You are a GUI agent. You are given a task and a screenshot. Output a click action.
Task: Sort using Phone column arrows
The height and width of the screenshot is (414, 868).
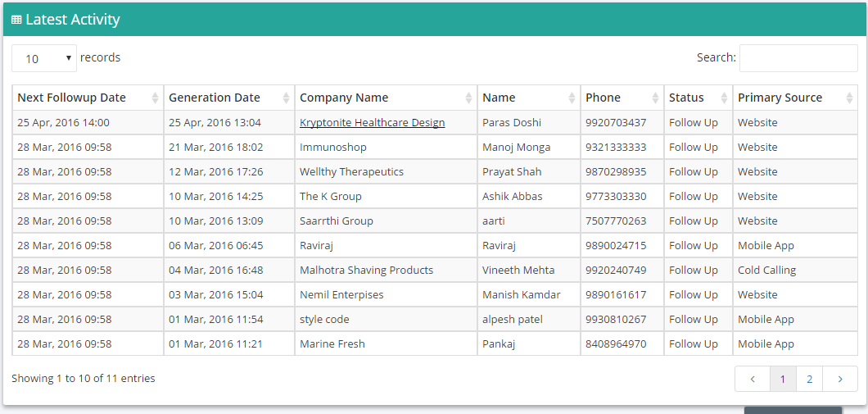pos(655,98)
